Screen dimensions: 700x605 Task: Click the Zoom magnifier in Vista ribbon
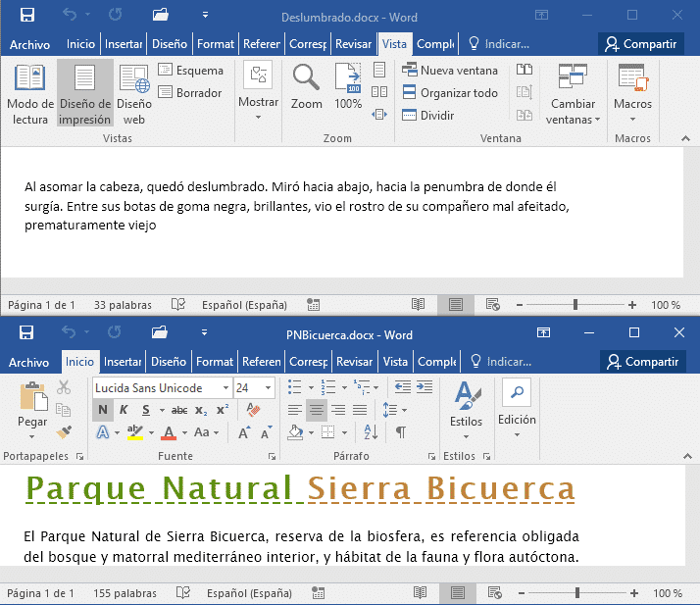[x=306, y=85]
